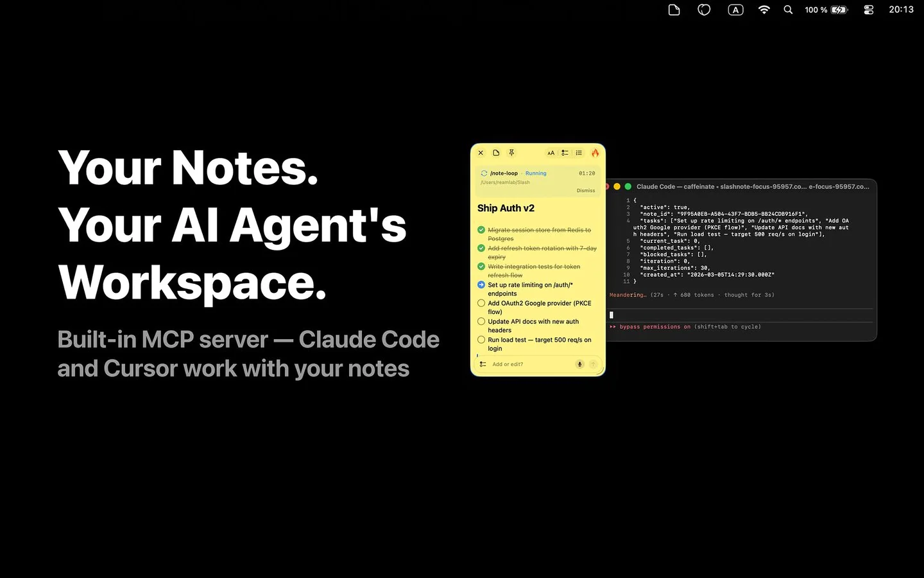Pin the Ship Auth v2 note

(x=511, y=153)
